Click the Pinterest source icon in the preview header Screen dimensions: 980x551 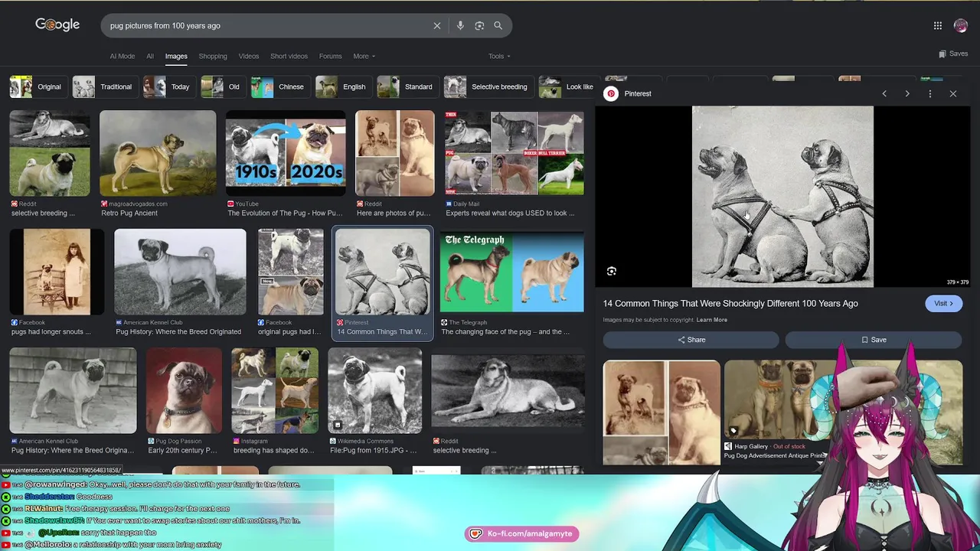611,93
